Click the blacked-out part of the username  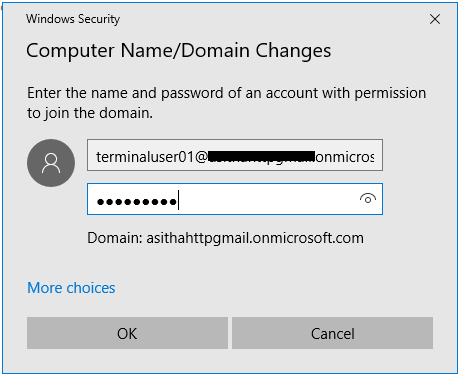pyautogui.click(x=261, y=156)
